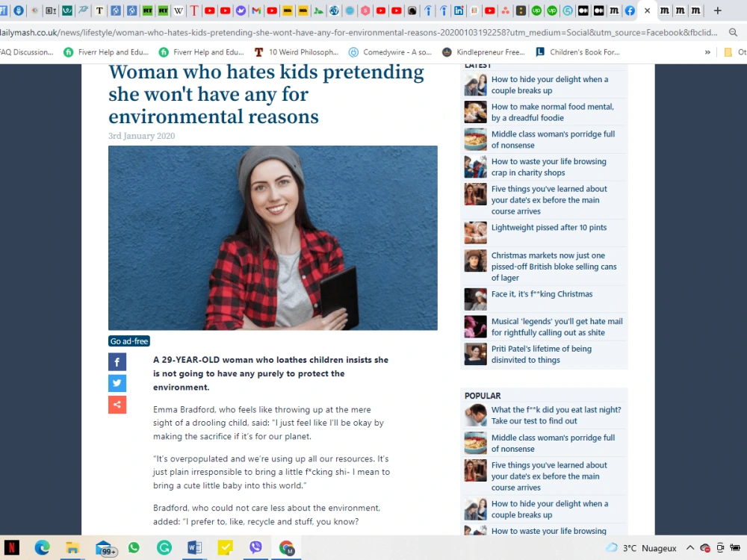Close the current Daily Mash tab

pyautogui.click(x=647, y=10)
